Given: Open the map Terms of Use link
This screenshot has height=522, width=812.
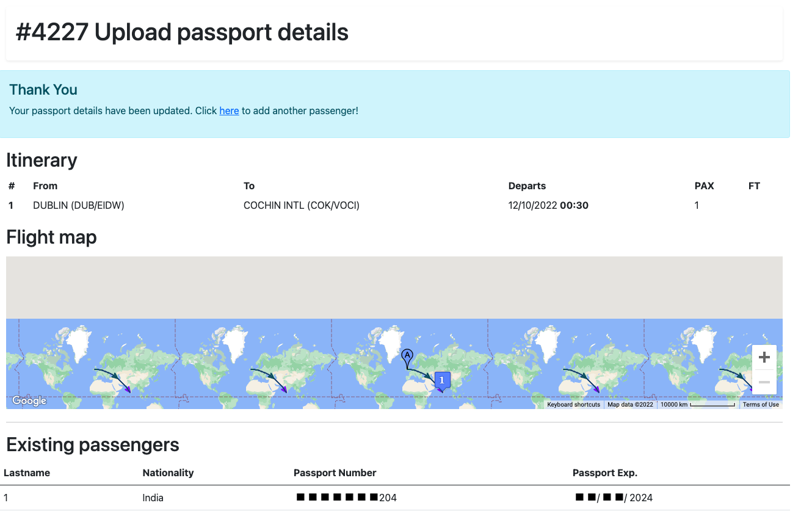Looking at the screenshot, I should coord(760,405).
